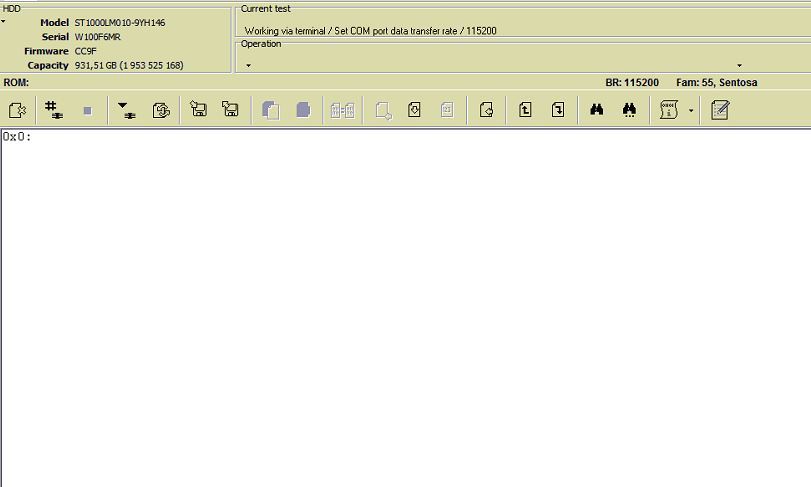Image resolution: width=811 pixels, height=487 pixels.
Task: Click the page with downward arrow icon
Action: (414, 110)
